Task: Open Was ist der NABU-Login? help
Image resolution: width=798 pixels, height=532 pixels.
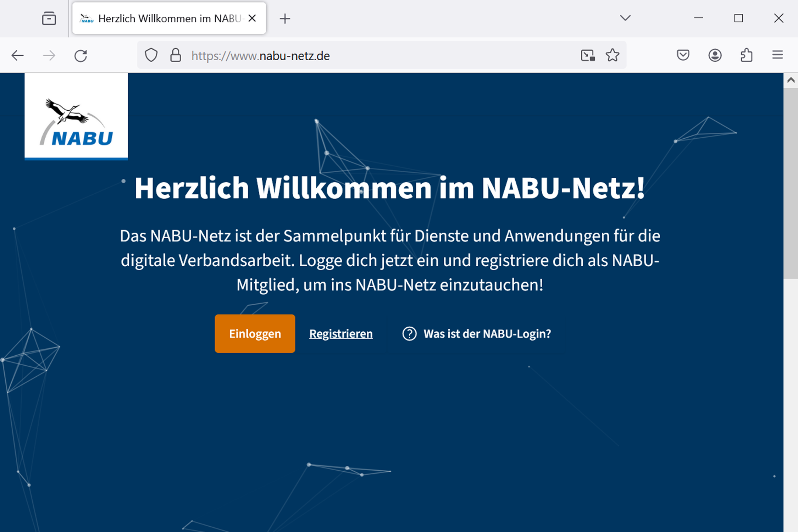Action: pyautogui.click(x=476, y=333)
